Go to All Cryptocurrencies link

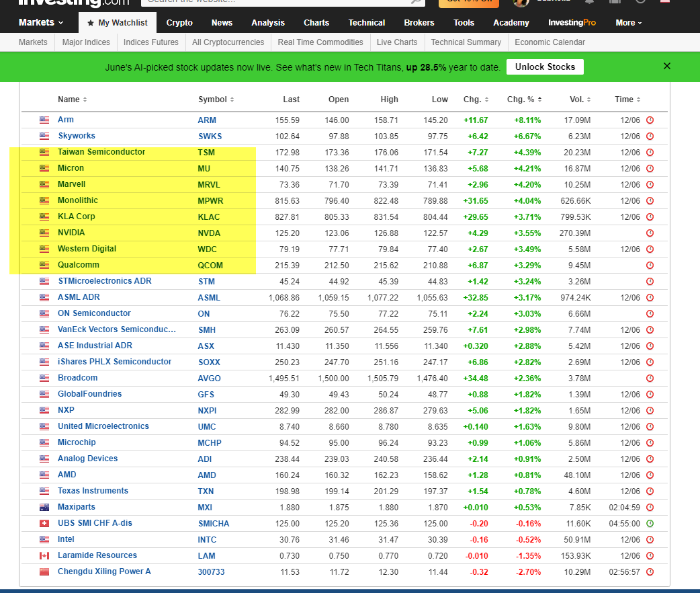click(x=228, y=42)
